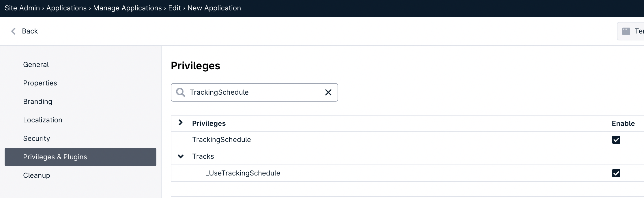644x198 pixels.
Task: Click the Applications breadcrumb link
Action: pyautogui.click(x=66, y=8)
